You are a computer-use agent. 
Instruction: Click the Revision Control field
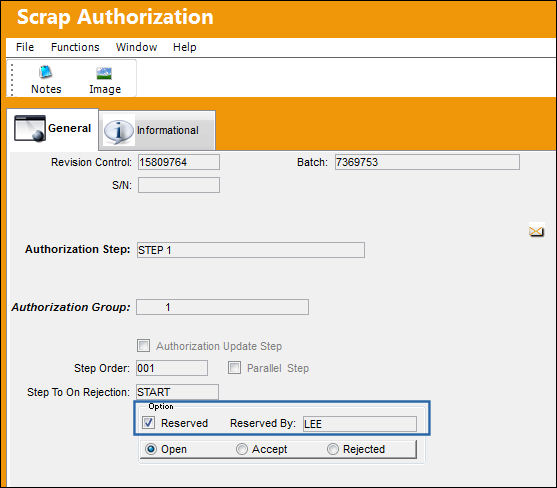[179, 162]
